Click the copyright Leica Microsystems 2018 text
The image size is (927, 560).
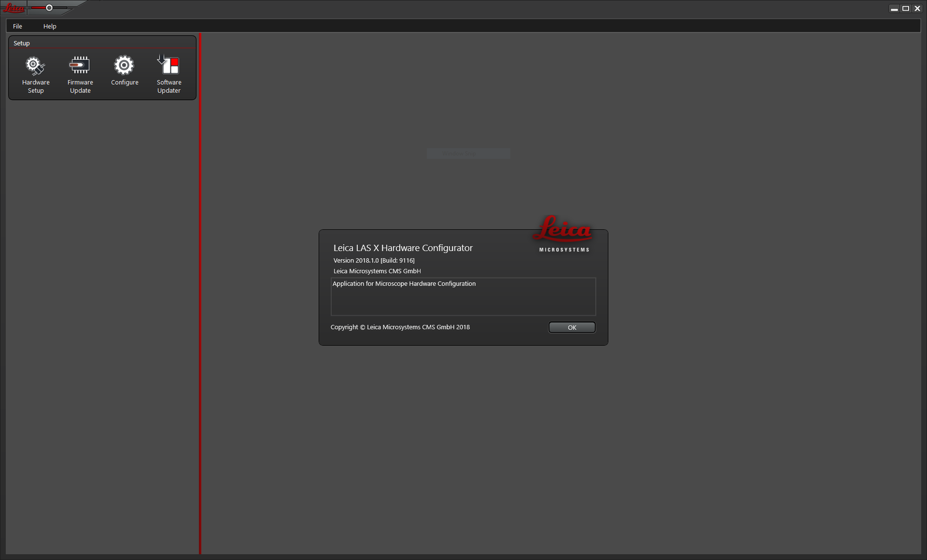[400, 327]
